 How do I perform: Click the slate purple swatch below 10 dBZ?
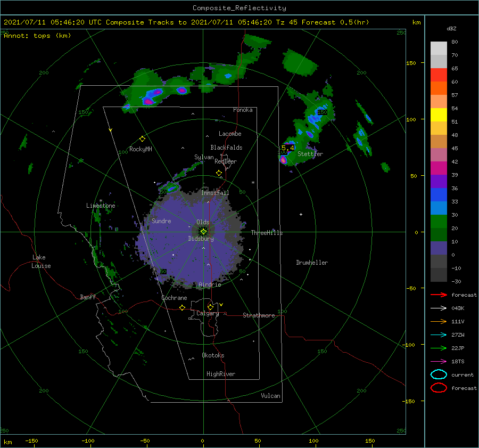[x=439, y=248]
